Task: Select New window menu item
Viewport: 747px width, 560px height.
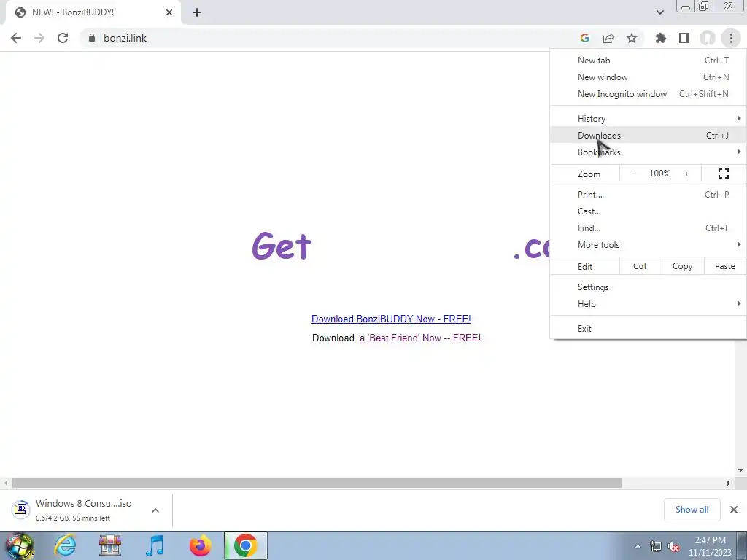Action: coord(648,77)
